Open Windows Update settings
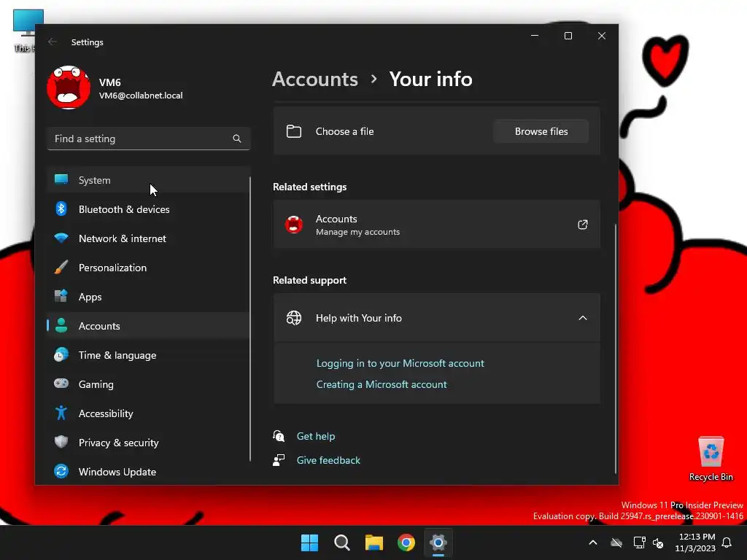This screenshot has height=560, width=747. [x=148, y=472]
